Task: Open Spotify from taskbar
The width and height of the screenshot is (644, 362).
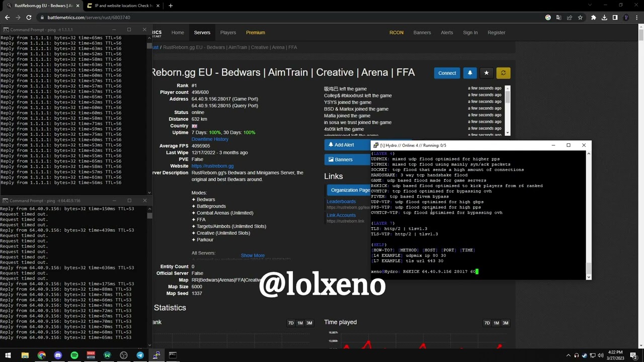Action: (x=74, y=355)
